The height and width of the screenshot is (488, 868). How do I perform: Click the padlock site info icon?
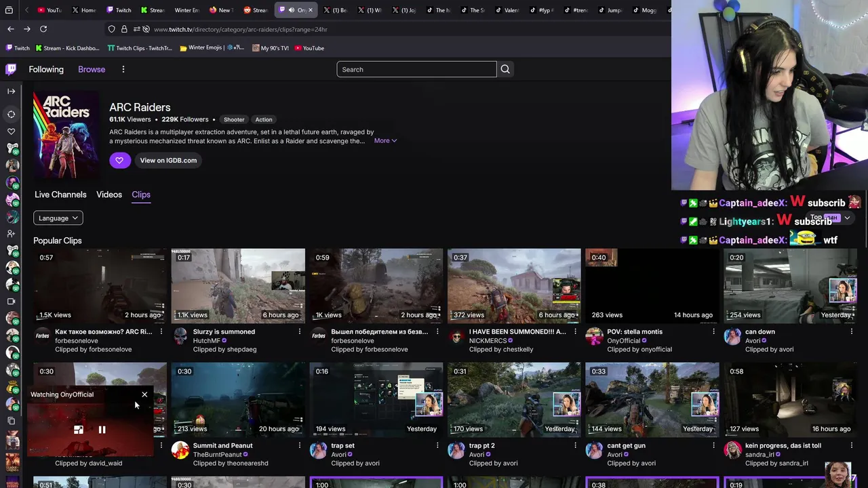click(x=124, y=29)
